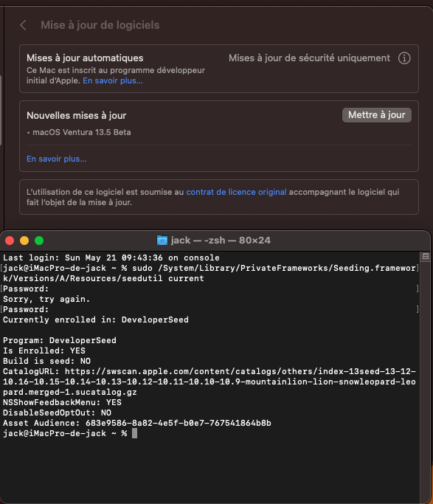The image size is (433, 504).
Task: Minimize Terminal using the yellow button
Action: click(x=24, y=241)
